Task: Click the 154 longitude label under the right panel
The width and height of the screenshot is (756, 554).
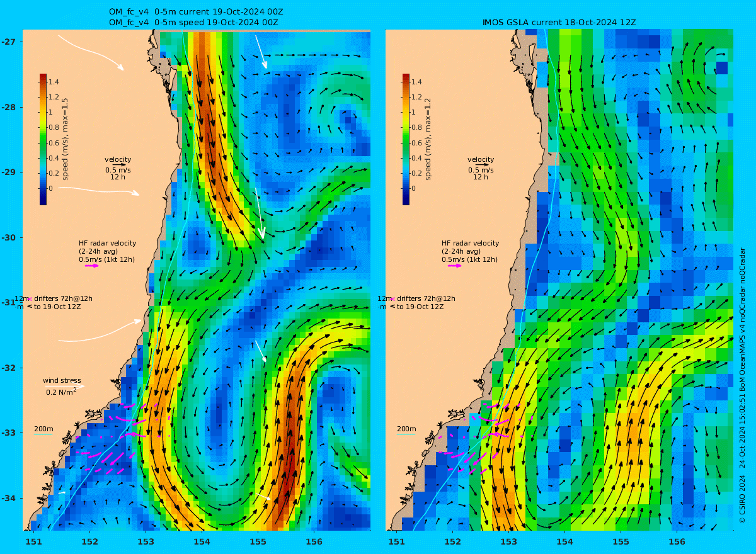Action: [x=564, y=541]
